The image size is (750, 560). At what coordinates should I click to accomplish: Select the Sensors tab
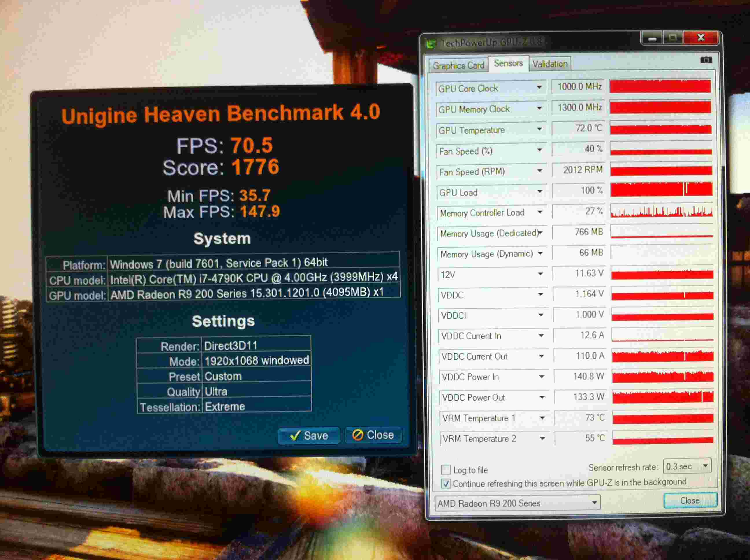pyautogui.click(x=508, y=63)
